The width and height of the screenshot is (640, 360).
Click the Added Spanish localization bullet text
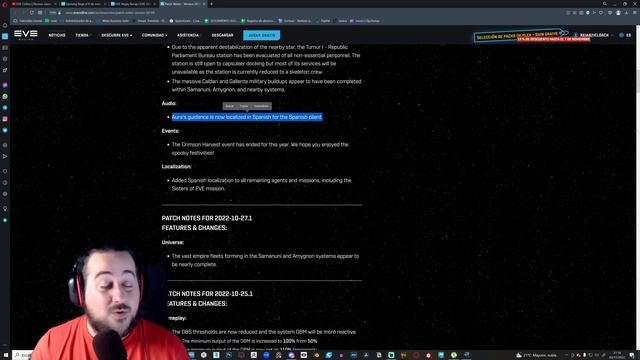click(x=261, y=184)
